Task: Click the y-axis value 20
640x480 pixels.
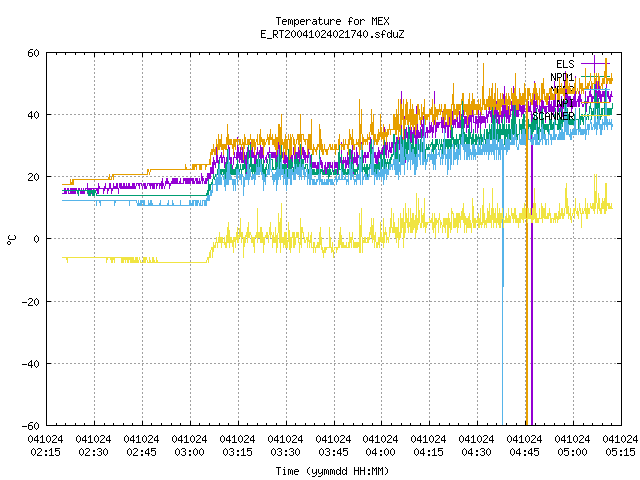Action: pyautogui.click(x=33, y=177)
